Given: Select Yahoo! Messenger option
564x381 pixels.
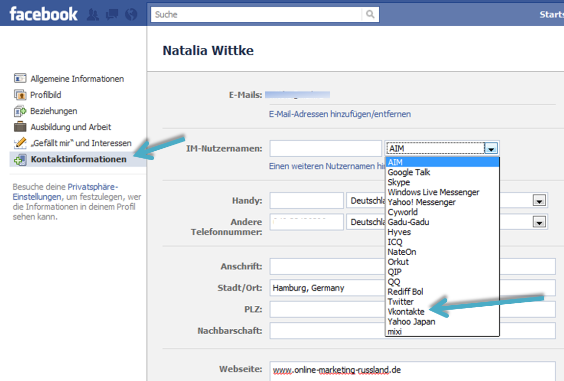Looking at the screenshot, I should [x=442, y=202].
